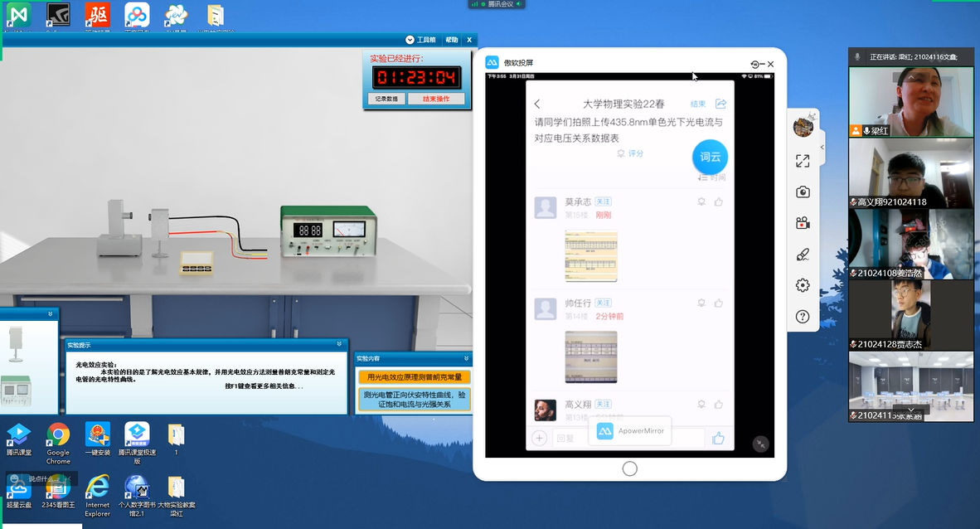The height and width of the screenshot is (529, 980).
Task: Open the help question mark icon
Action: pyautogui.click(x=803, y=317)
